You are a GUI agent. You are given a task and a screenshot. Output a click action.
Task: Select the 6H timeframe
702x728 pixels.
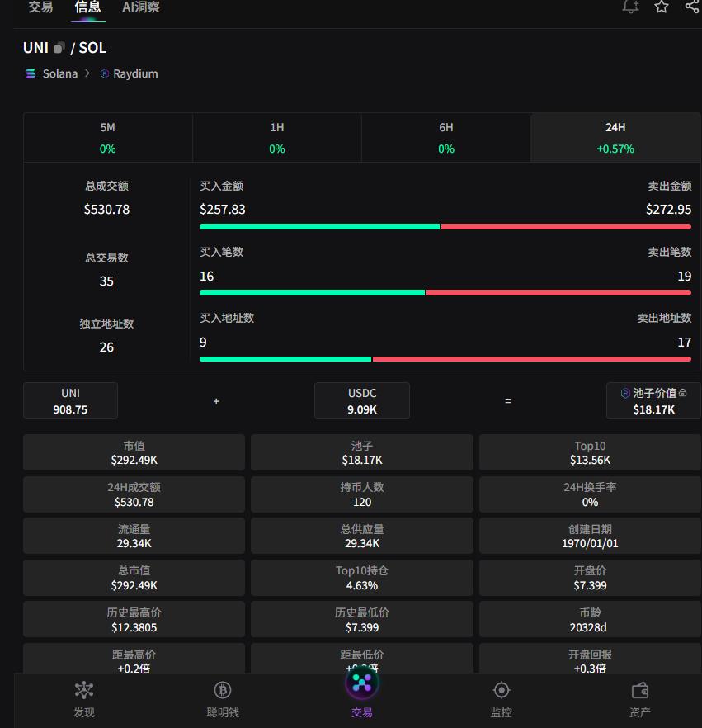446,137
